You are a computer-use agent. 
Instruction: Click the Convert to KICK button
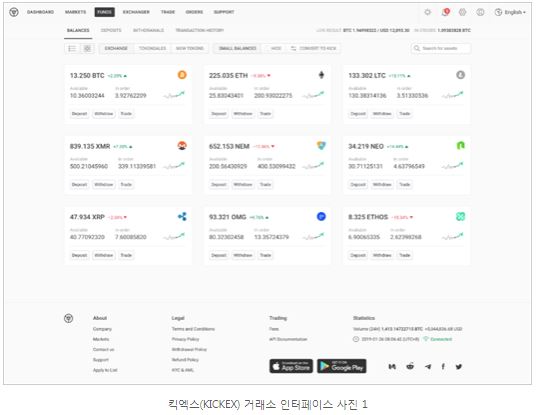point(314,48)
